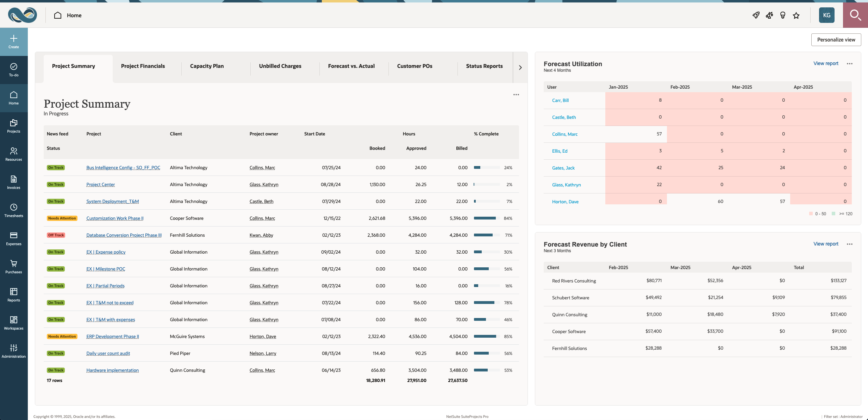This screenshot has width=868, height=420.
Task: Click the lightbulb tips icon
Action: click(783, 15)
